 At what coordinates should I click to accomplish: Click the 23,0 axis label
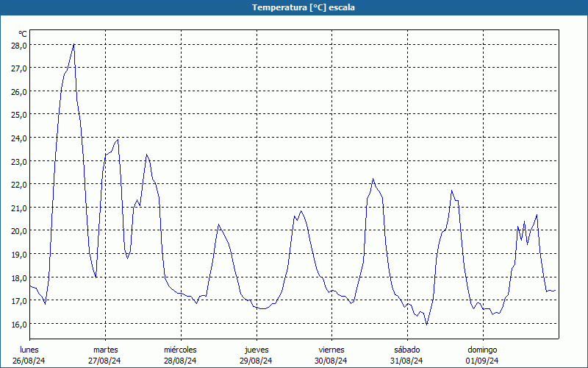click(19, 161)
